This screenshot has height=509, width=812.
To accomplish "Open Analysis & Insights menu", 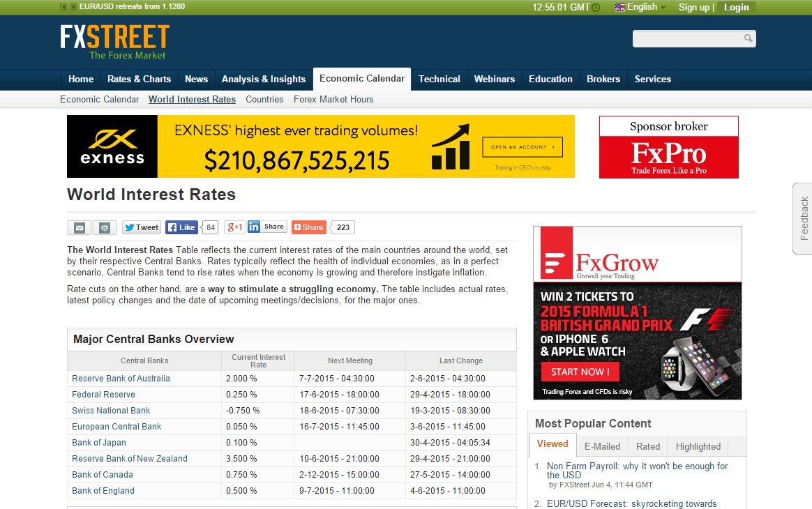I will click(x=264, y=79).
